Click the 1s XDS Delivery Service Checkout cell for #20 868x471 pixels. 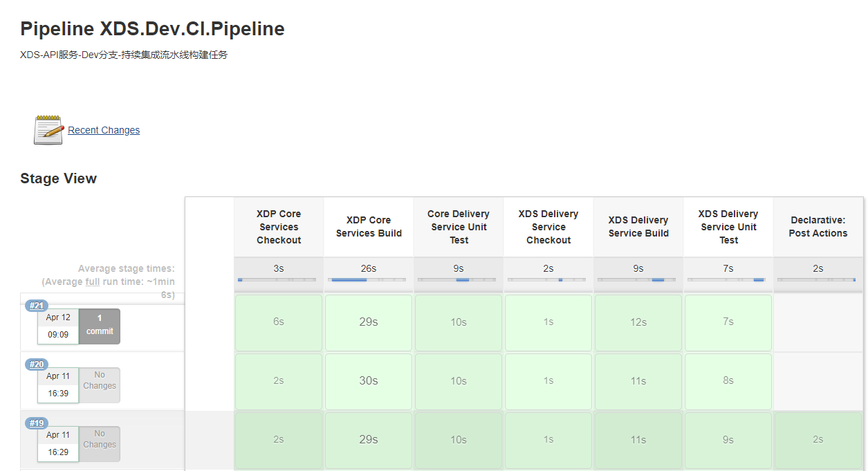(548, 380)
